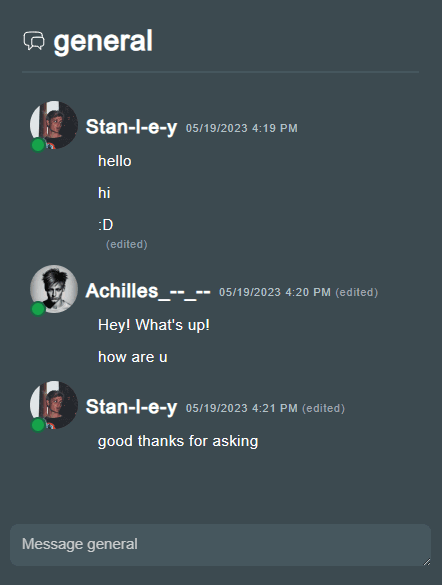Viewport: 442px width, 585px height.
Task: Open Stan-l-e-y's avatar on first message
Action: pos(54,125)
